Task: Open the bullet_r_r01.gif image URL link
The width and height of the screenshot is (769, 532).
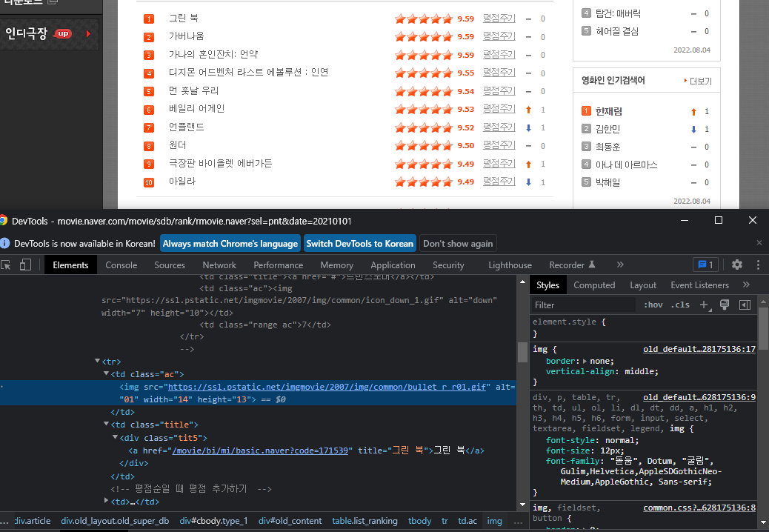Action: coord(327,387)
